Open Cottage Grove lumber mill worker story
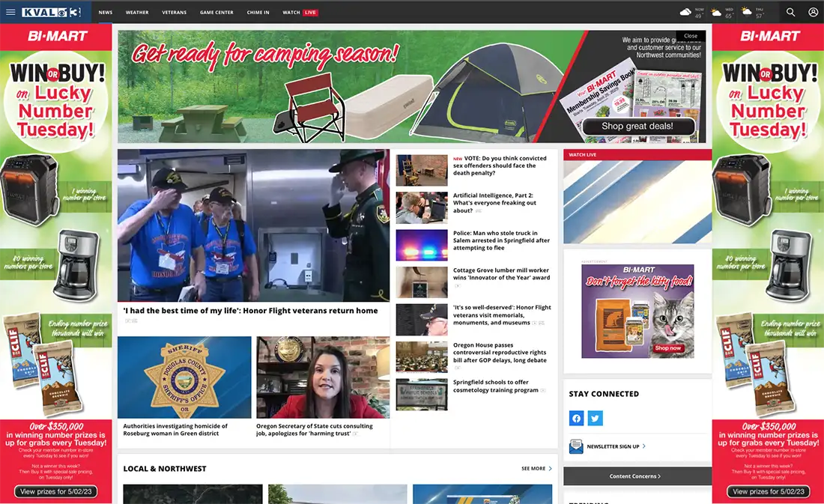Viewport: 824px width, 504px height. (x=501, y=274)
